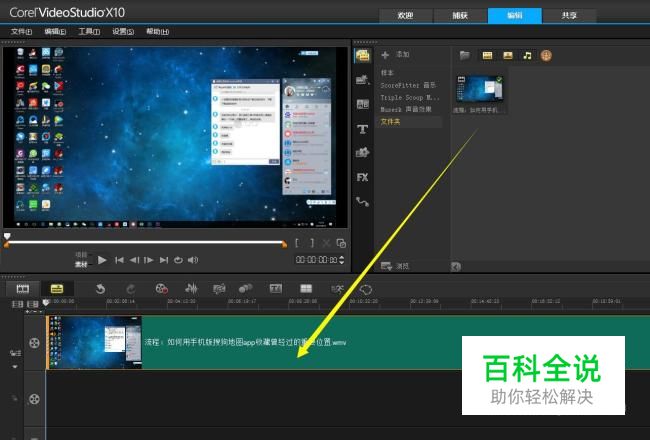The width and height of the screenshot is (650, 440).
Task: Redo the last action
Action: (131, 289)
